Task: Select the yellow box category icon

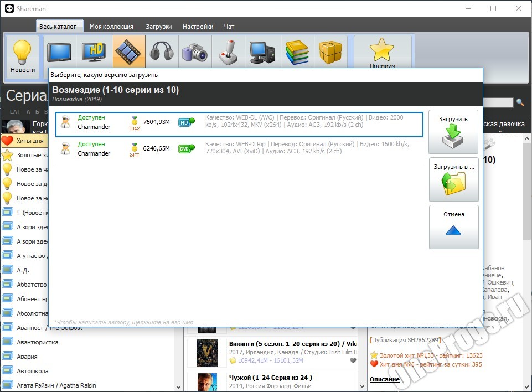Action: pos(330,51)
